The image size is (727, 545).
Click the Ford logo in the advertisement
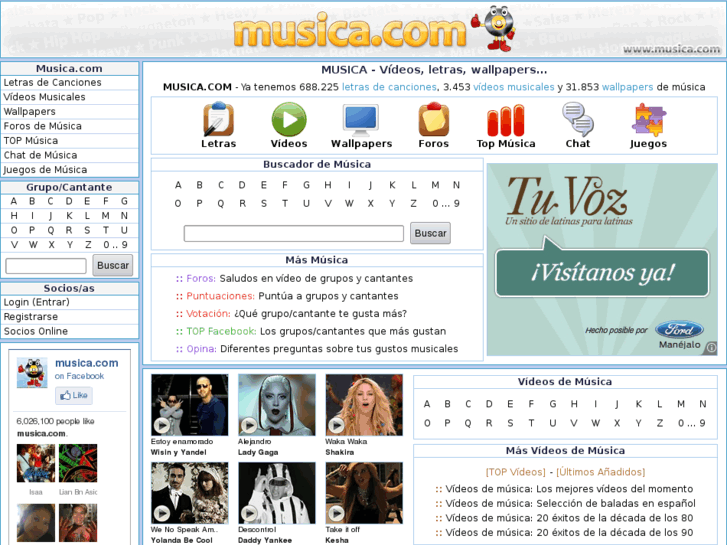[x=679, y=330]
